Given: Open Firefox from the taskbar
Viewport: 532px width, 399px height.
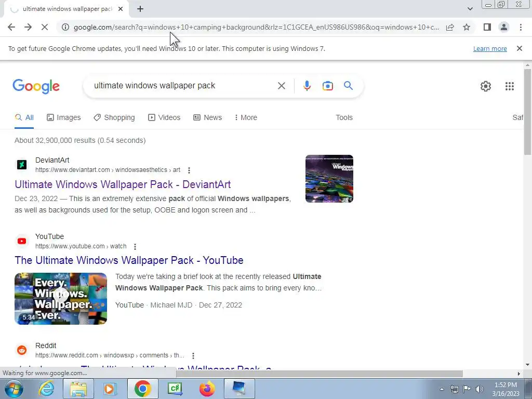Looking at the screenshot, I should [x=207, y=389].
